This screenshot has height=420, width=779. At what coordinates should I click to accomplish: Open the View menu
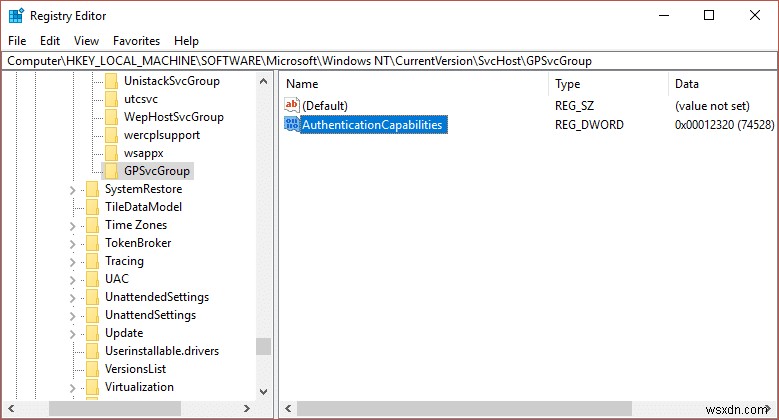point(86,41)
